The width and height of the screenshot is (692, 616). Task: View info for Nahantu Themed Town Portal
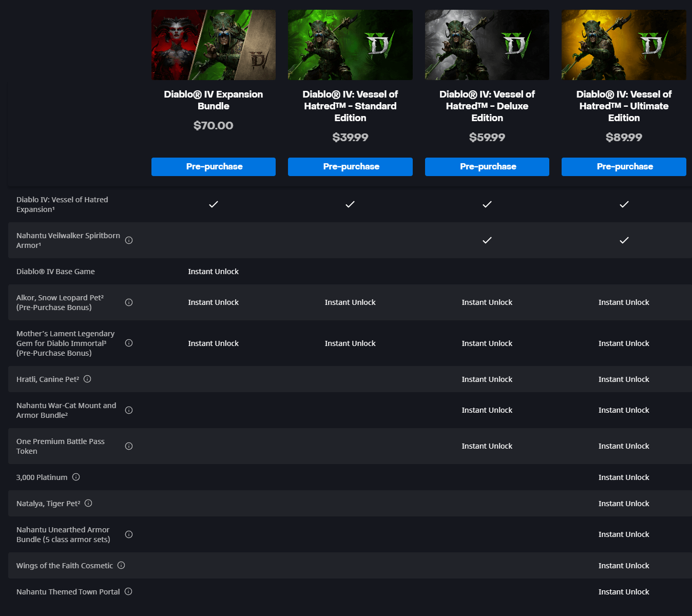(128, 591)
